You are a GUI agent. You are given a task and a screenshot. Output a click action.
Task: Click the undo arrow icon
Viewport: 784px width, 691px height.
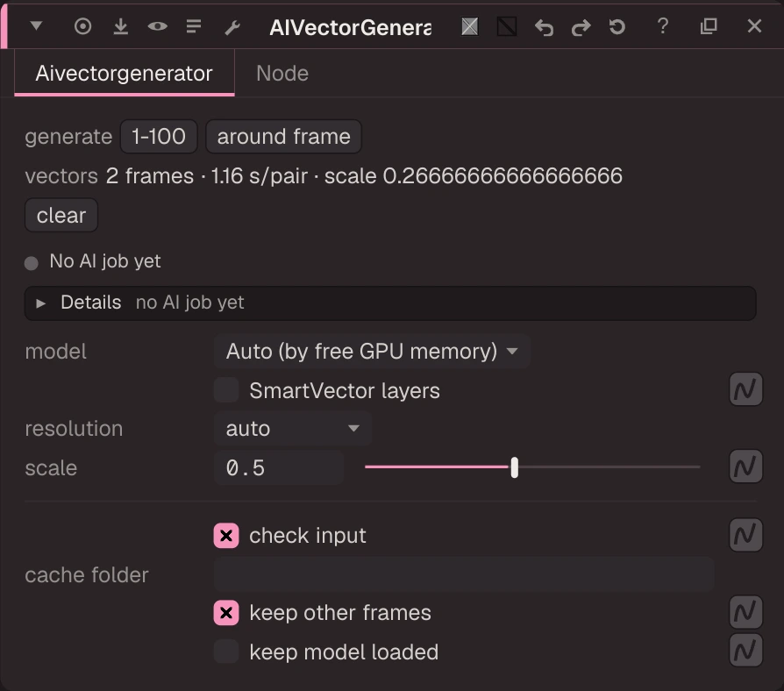544,27
